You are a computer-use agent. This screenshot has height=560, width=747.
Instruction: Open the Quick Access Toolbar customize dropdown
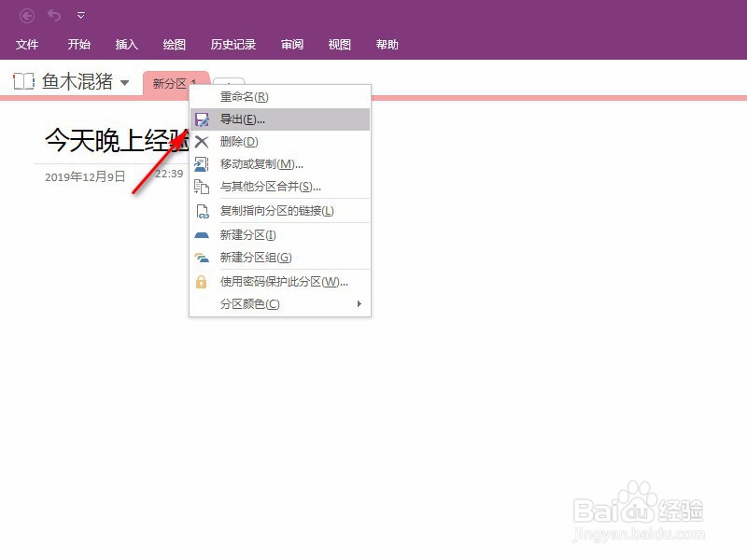click(81, 16)
